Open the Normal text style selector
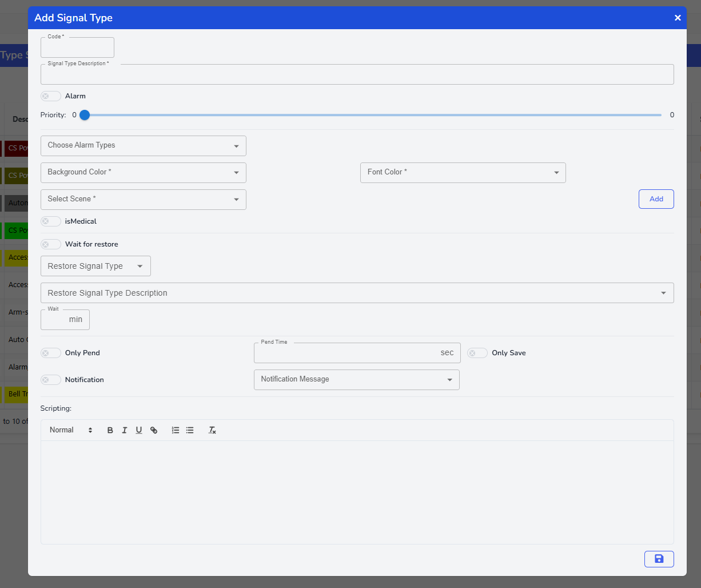 tap(71, 430)
